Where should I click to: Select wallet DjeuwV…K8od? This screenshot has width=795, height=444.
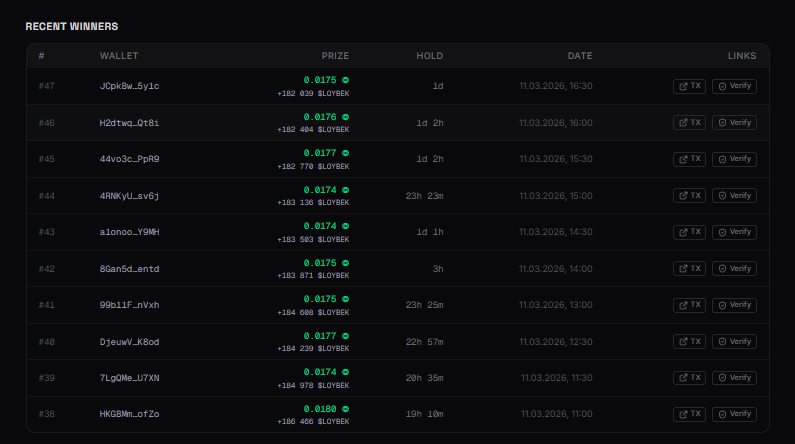[x=129, y=342]
